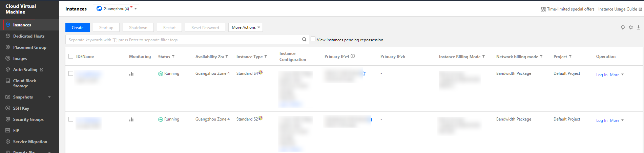Focus the instance keyword search field
Viewport: 644px width, 153px height.
183,40
